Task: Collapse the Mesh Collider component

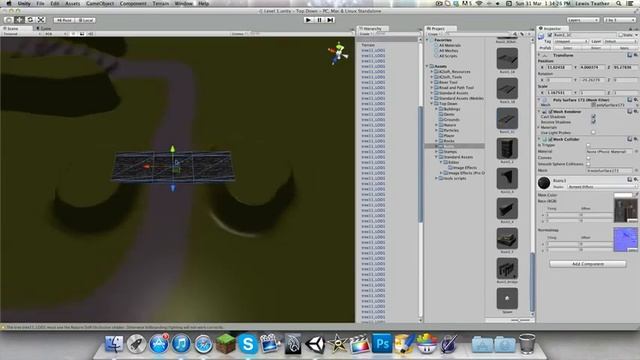Action: tap(540, 139)
